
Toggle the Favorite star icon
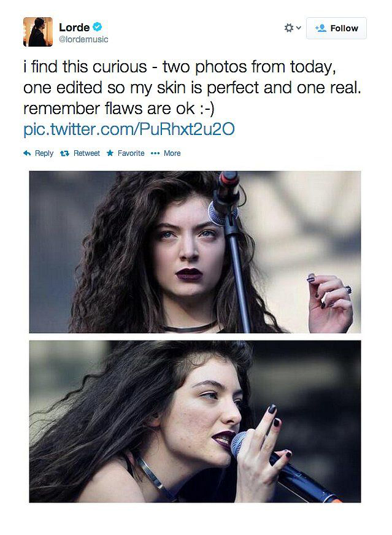110,153
